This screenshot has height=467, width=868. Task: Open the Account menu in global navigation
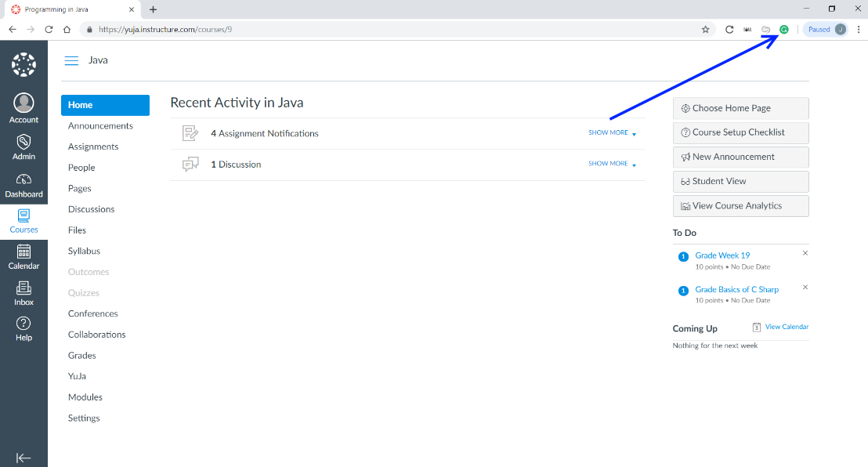pyautogui.click(x=24, y=109)
